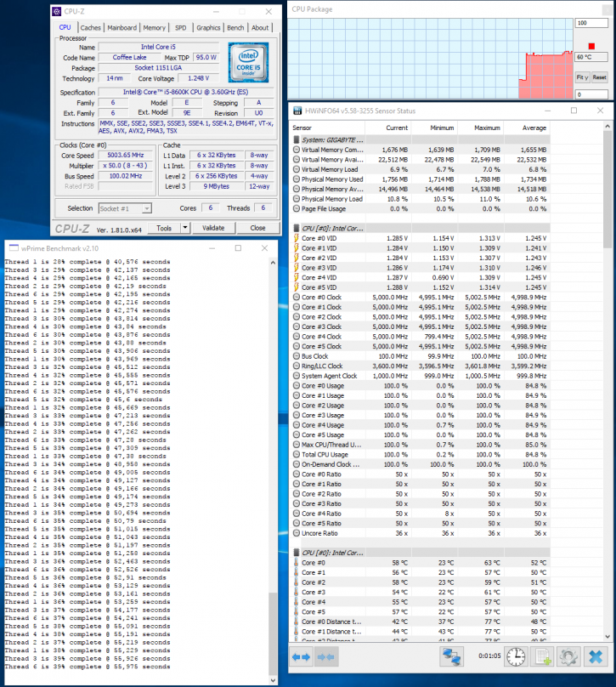Start logging with the sheet plus icon
The height and width of the screenshot is (687, 616).
(x=542, y=656)
